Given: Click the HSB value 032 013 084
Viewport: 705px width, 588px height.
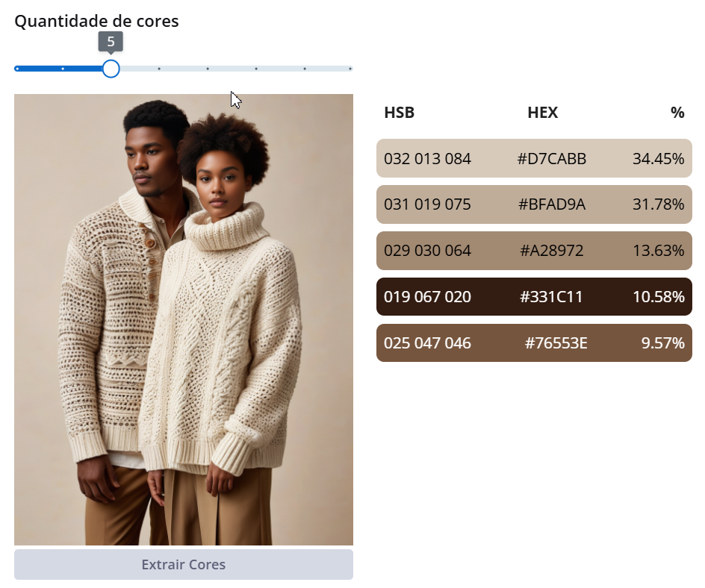Looking at the screenshot, I should [x=428, y=159].
